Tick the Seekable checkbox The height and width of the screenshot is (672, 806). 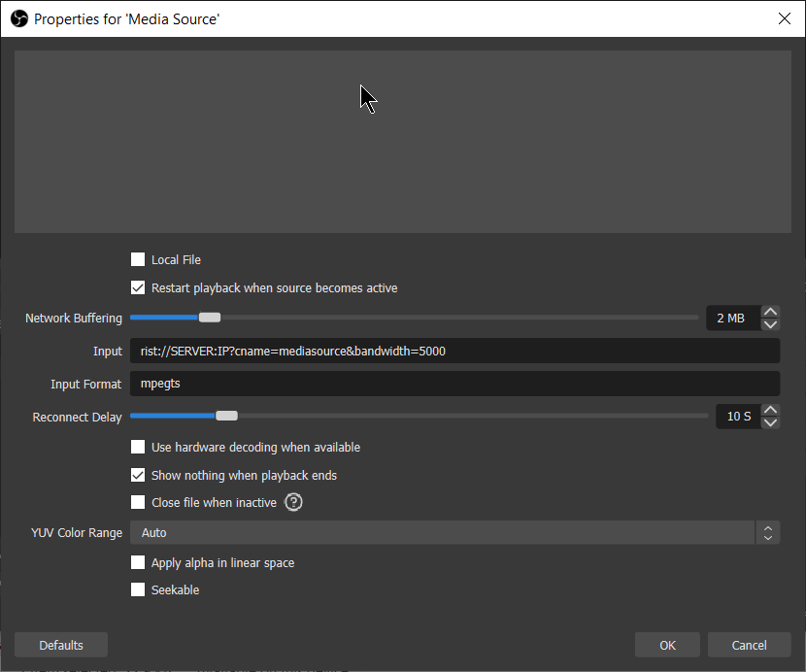tap(138, 589)
